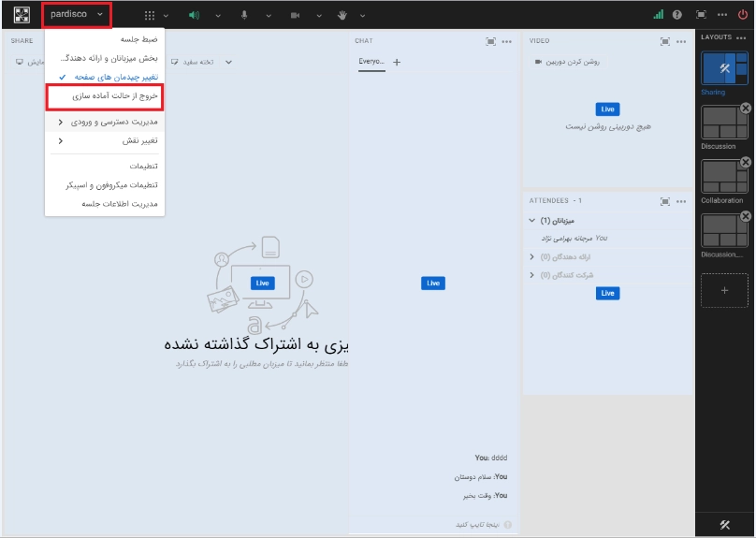
Task: Maximize the Video pod
Action: (x=665, y=41)
